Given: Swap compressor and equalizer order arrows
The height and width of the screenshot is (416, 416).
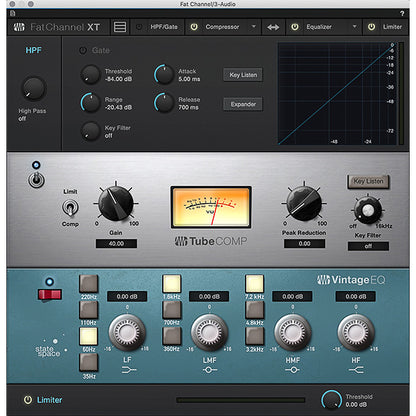Looking at the screenshot, I should [273, 27].
